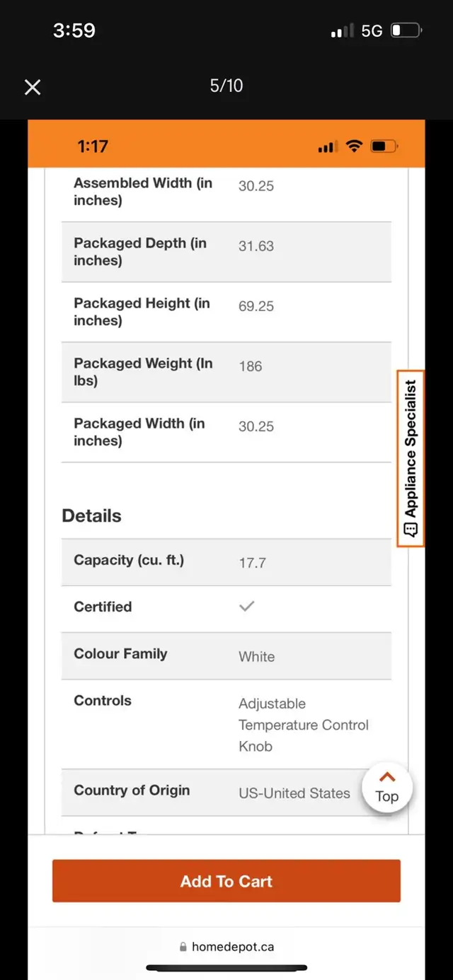
Task: Tap the home indicator bar at the bottom
Action: click(x=226, y=967)
